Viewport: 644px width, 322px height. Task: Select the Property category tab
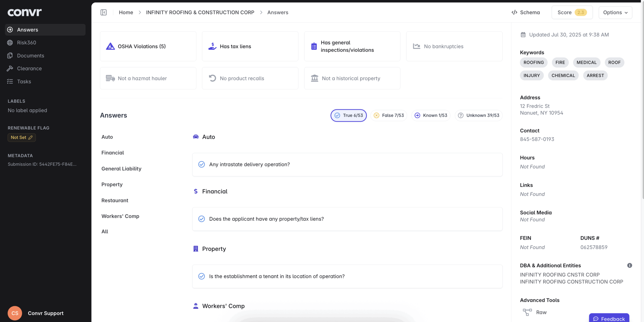[112, 184]
